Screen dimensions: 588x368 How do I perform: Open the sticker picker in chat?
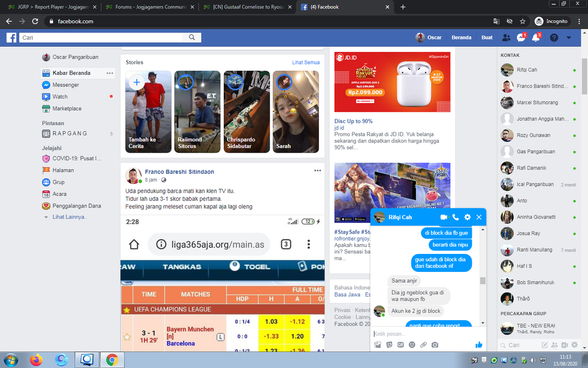(x=389, y=345)
